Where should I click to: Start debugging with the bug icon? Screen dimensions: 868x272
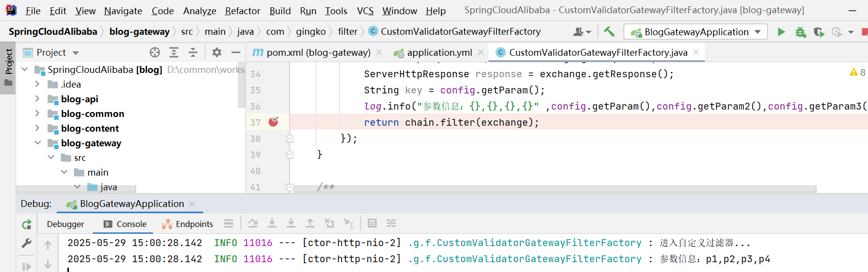coord(800,32)
